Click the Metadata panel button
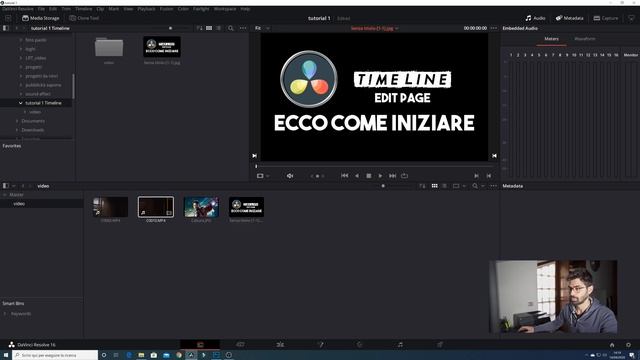This screenshot has width=640, height=360. tap(569, 18)
